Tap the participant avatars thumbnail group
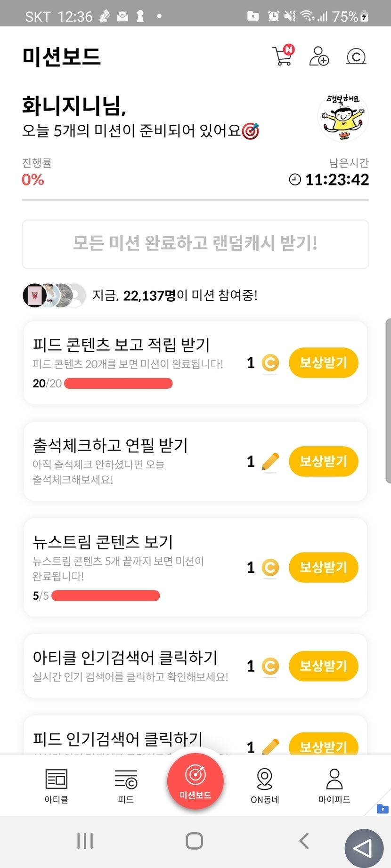 54,296
